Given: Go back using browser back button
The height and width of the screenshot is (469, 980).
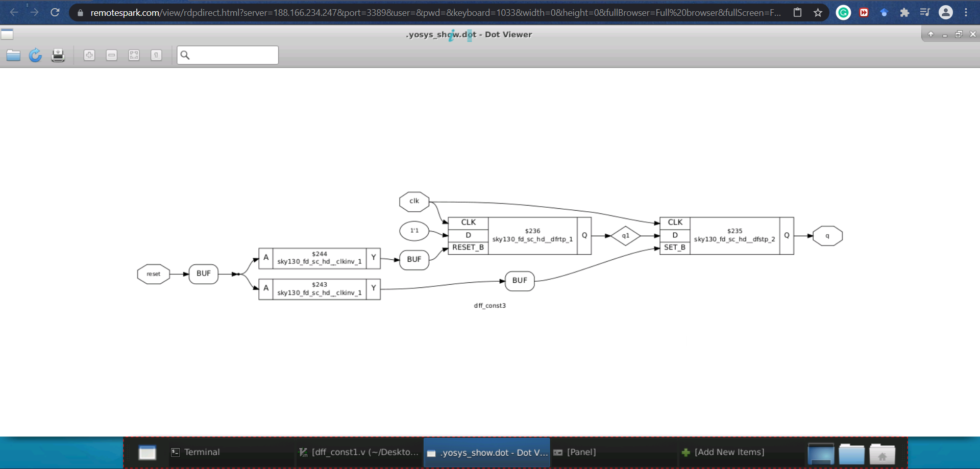Looking at the screenshot, I should pyautogui.click(x=14, y=12).
